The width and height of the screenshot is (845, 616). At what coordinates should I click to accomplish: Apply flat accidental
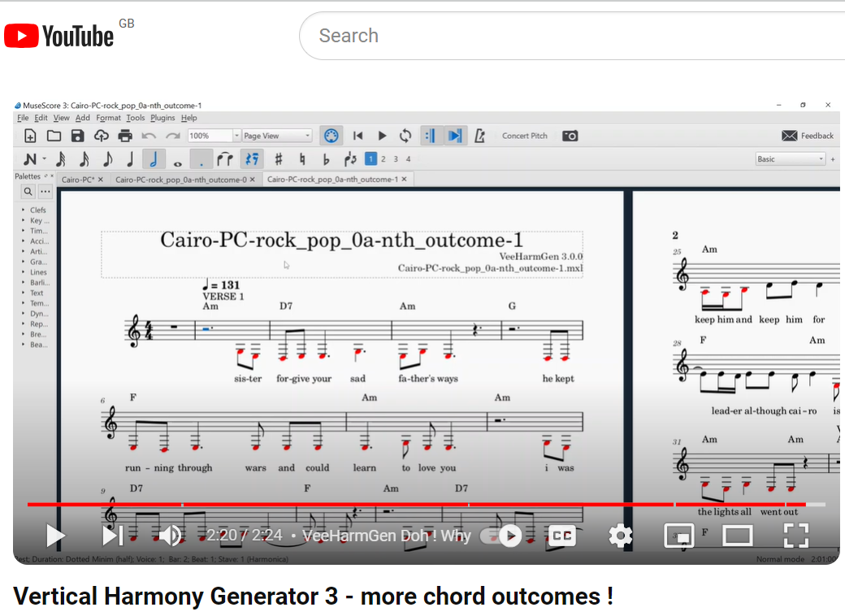326,159
